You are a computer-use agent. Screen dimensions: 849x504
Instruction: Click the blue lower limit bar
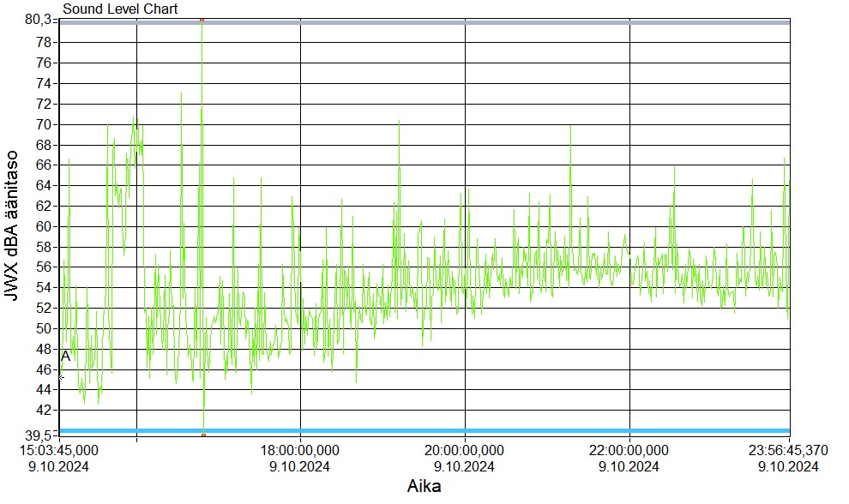click(424, 431)
